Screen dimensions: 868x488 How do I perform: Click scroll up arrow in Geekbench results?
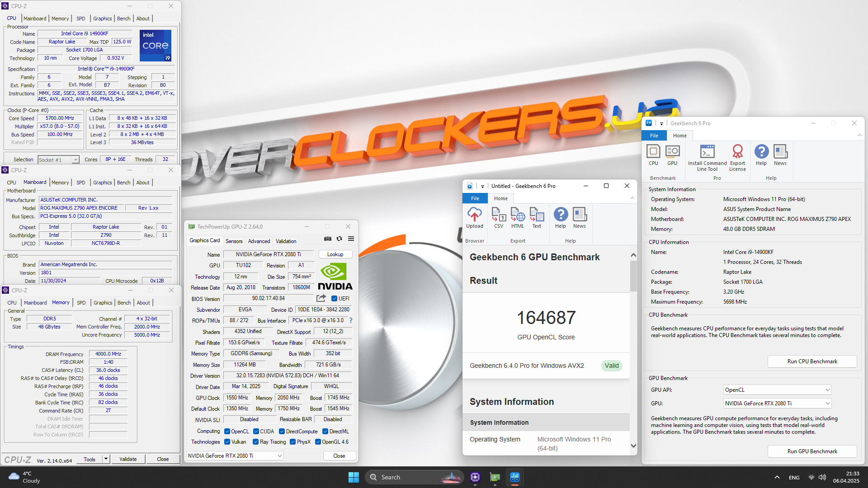[633, 255]
